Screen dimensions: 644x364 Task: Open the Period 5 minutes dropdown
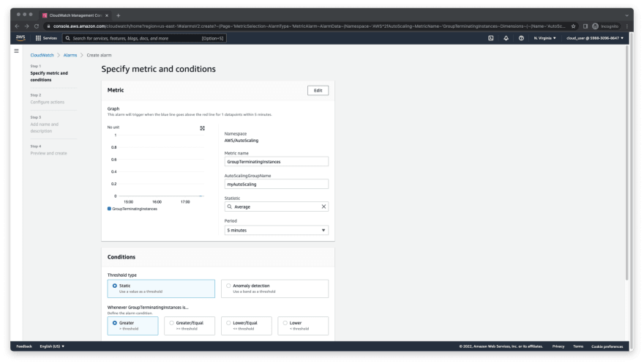tap(277, 230)
